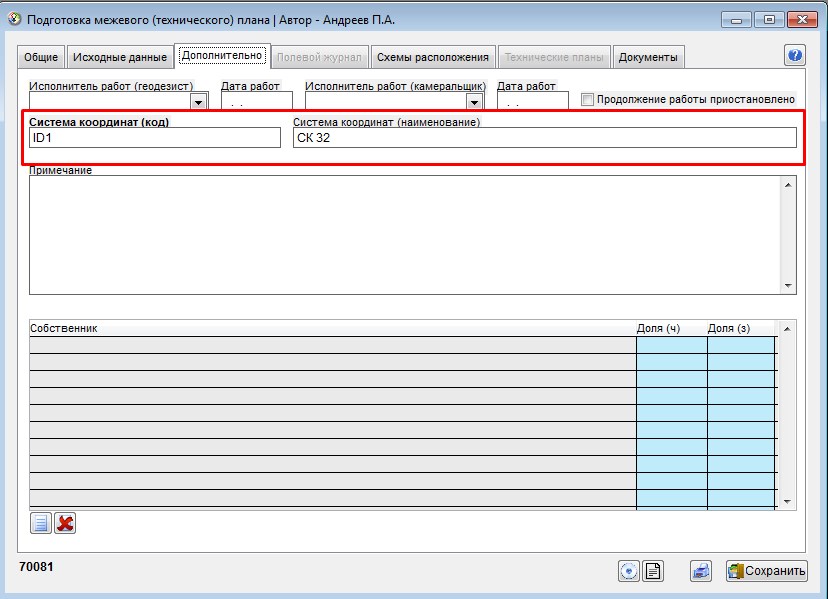Click the record number "70081"
828x599 pixels.
pos(36,567)
